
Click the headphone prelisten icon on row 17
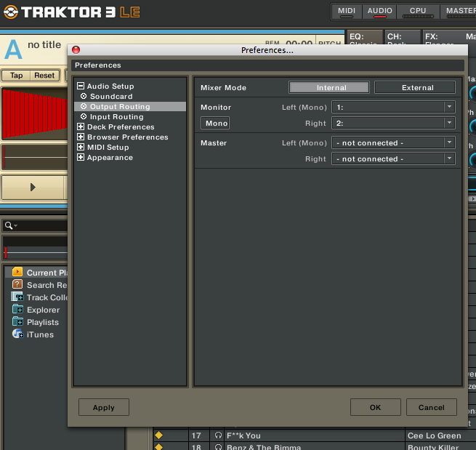(218, 435)
